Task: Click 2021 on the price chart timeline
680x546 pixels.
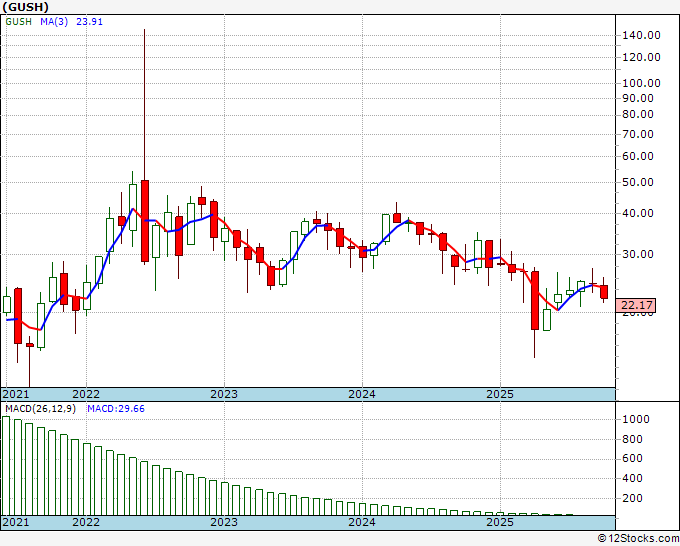Action: (x=17, y=394)
